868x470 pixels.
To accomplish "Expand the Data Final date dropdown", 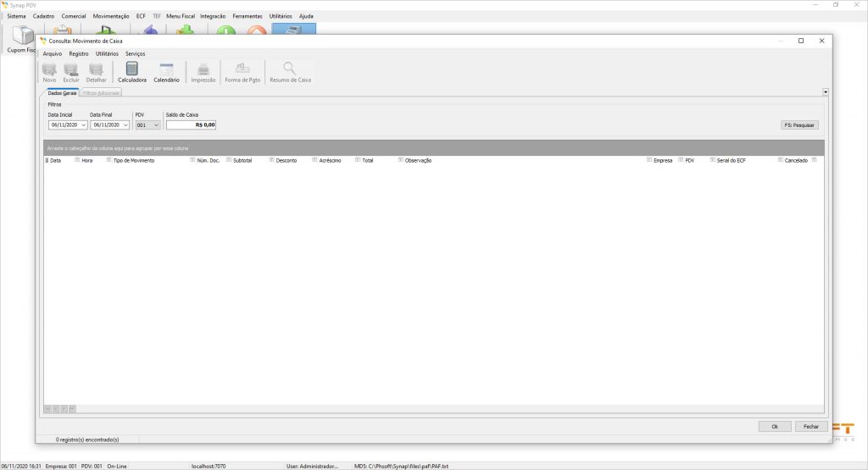I will tap(125, 124).
